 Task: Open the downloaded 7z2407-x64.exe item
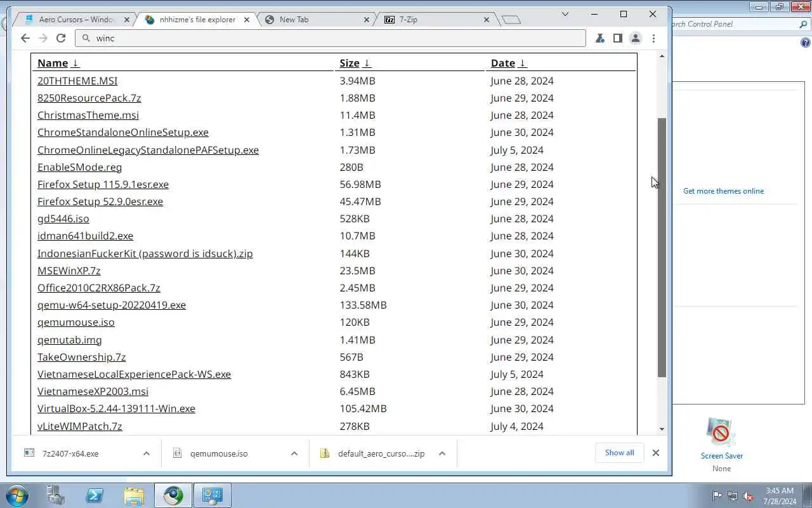[70, 453]
